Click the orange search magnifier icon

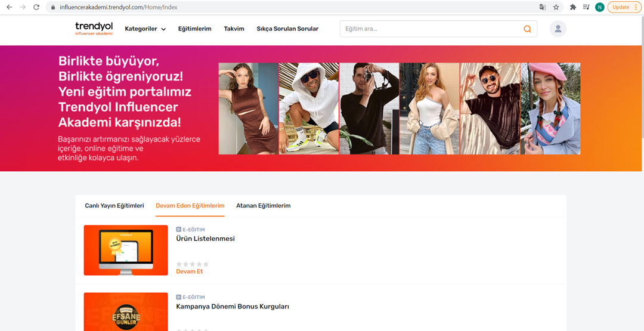click(527, 29)
